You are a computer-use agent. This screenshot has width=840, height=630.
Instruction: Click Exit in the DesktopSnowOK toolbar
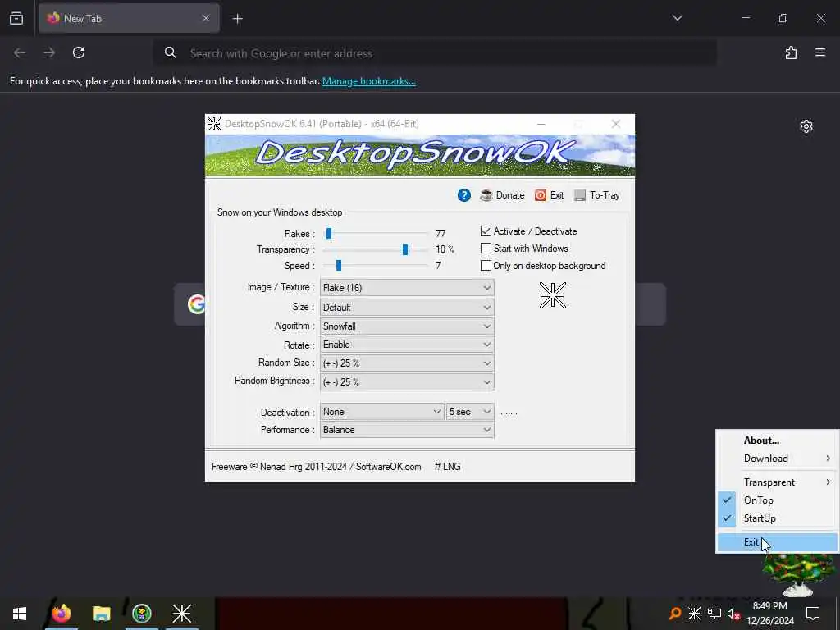tap(549, 195)
